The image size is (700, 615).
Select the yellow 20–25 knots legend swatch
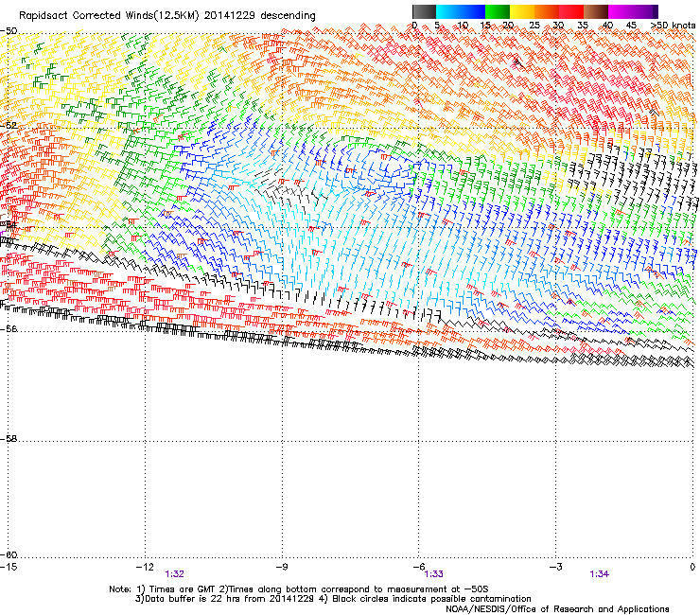pos(522,11)
